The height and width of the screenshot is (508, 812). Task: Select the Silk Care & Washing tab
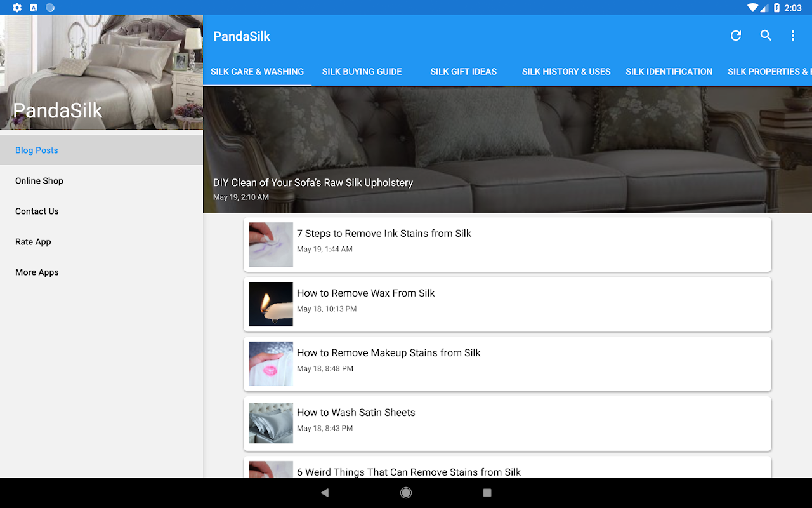(x=257, y=72)
